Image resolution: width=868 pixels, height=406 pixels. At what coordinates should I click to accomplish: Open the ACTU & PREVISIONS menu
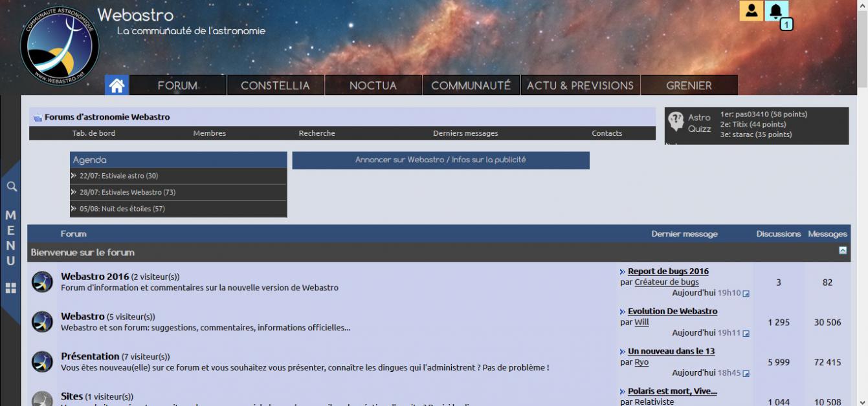pyautogui.click(x=580, y=85)
